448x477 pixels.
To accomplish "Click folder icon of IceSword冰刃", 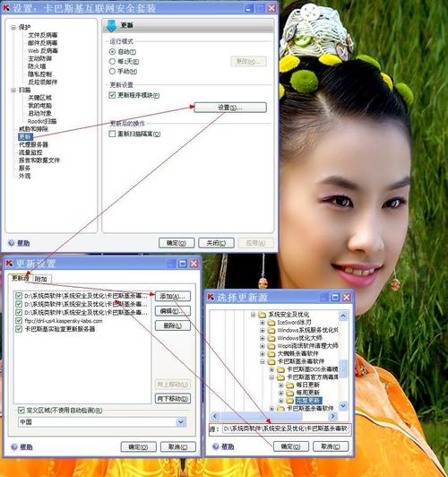I will click(x=271, y=323).
